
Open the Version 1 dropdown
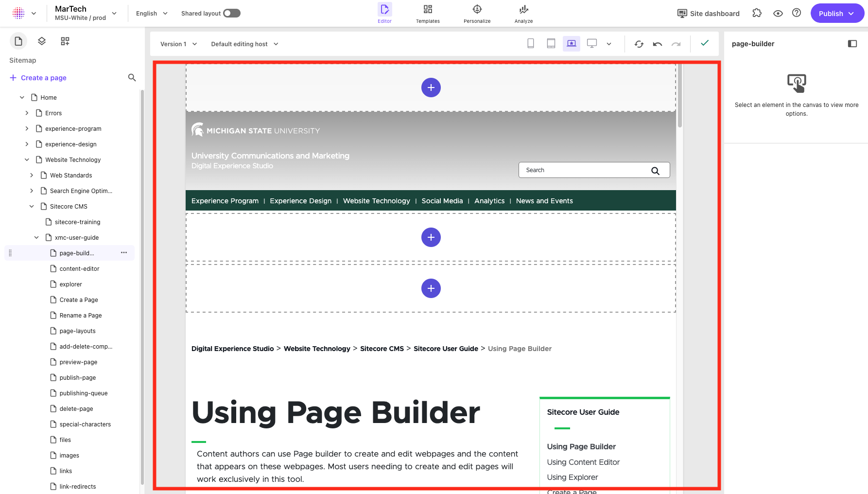pos(178,44)
